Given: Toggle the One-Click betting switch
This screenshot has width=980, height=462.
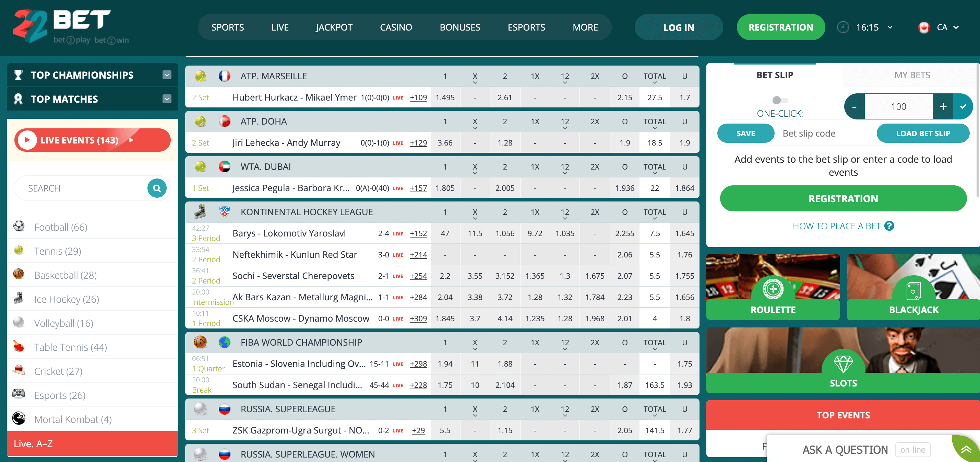Looking at the screenshot, I should coord(779,100).
